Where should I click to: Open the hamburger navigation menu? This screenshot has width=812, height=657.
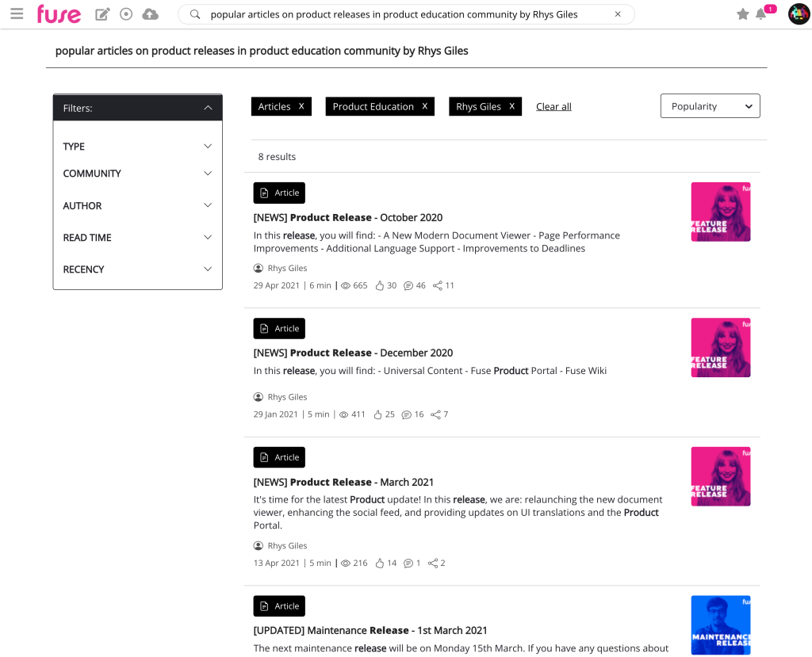point(17,13)
